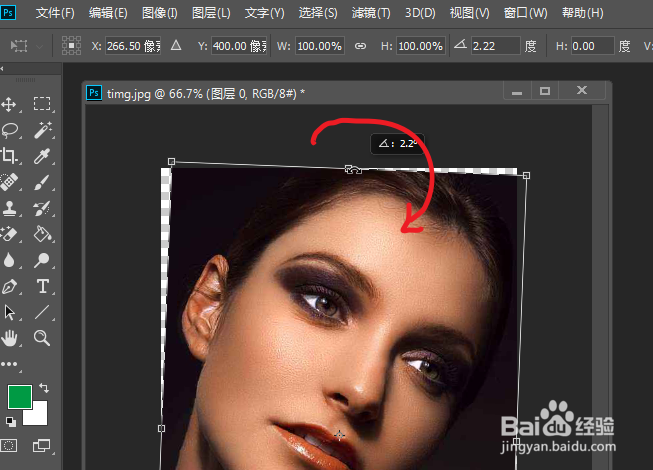
Task: Select the Move tool
Action: (x=8, y=104)
